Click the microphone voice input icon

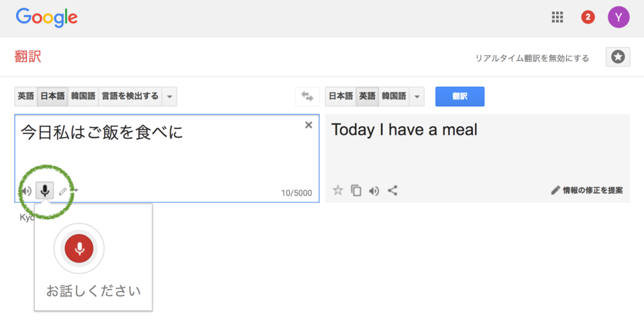coord(45,191)
